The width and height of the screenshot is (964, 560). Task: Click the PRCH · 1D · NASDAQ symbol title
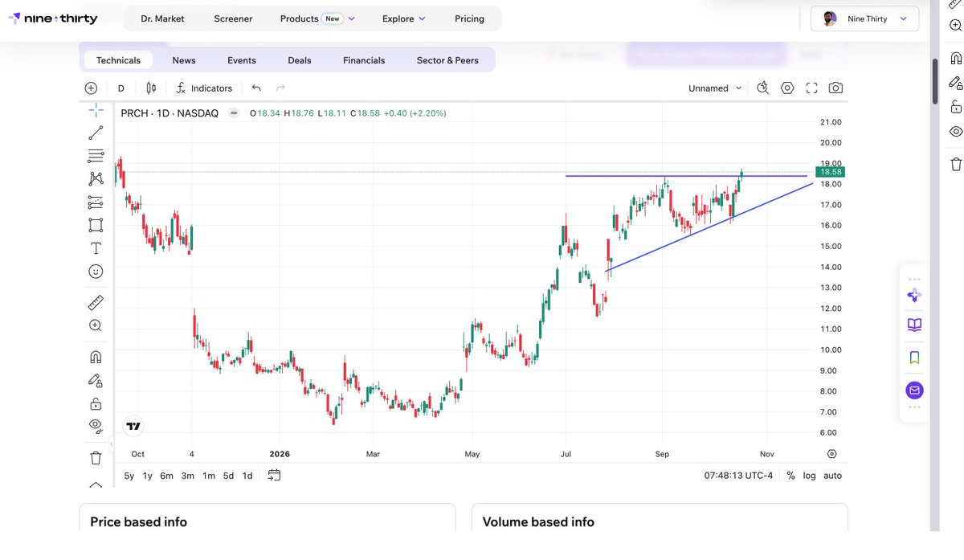(x=170, y=113)
